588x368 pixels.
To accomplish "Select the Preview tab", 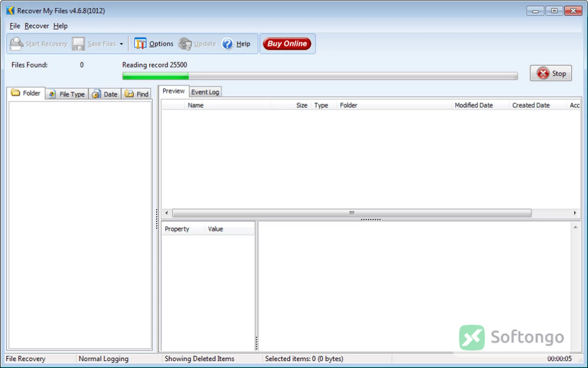I will 174,91.
